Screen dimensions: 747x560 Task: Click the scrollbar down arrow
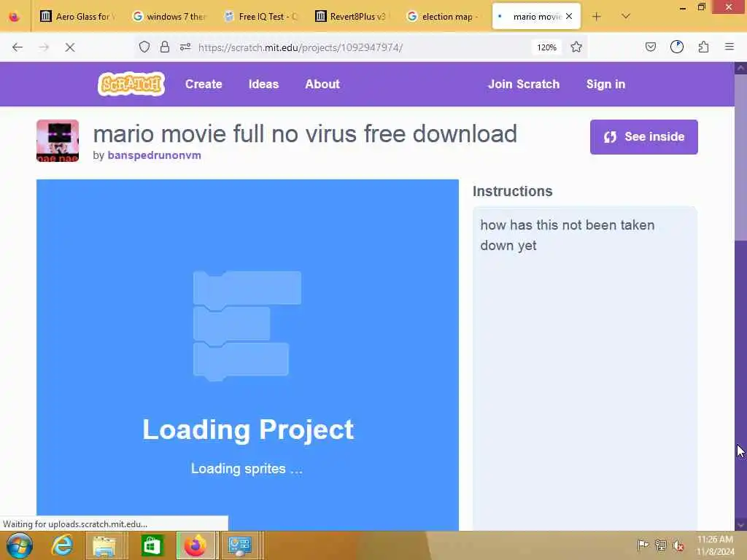point(741,525)
